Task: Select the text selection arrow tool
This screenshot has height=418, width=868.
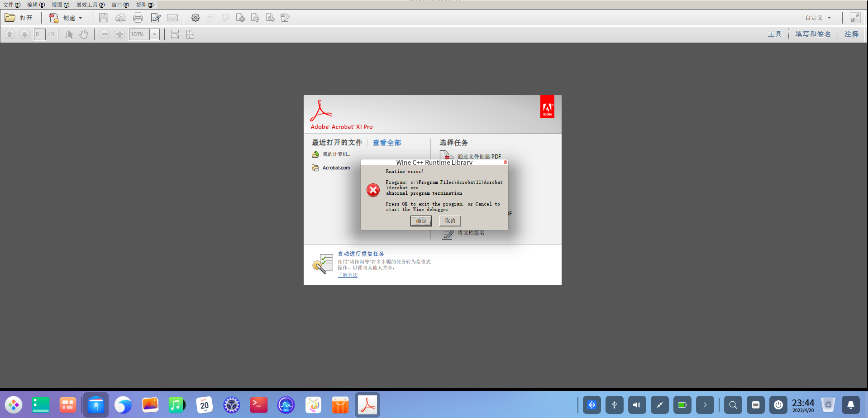Action: 69,34
